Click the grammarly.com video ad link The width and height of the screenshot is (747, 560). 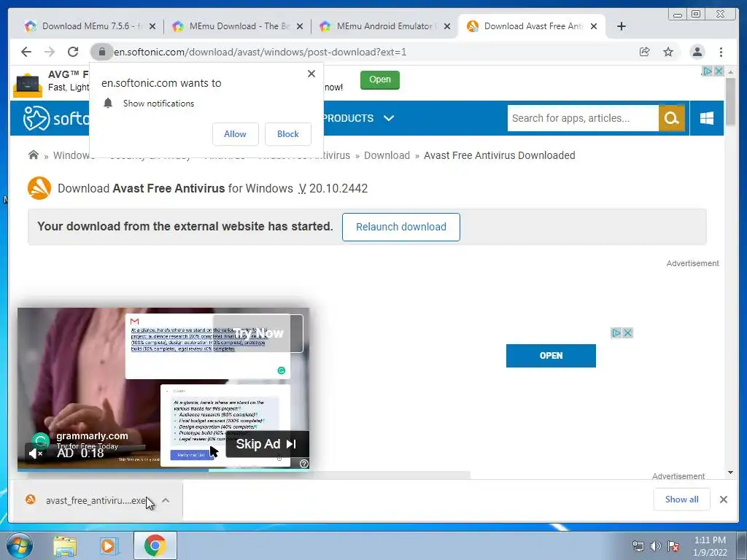coord(92,436)
